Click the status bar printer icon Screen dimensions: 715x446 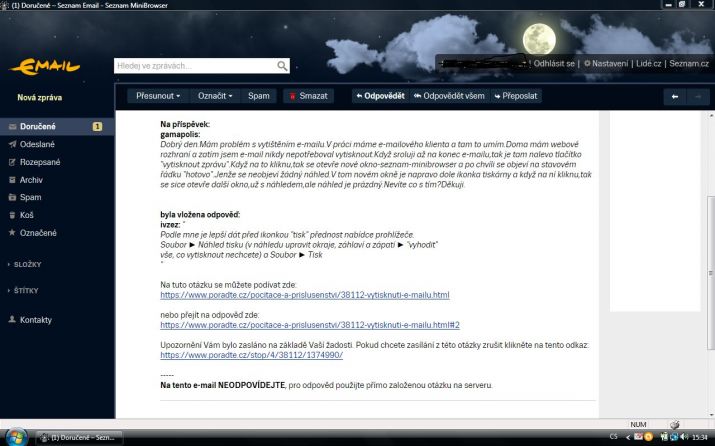(x=675, y=424)
